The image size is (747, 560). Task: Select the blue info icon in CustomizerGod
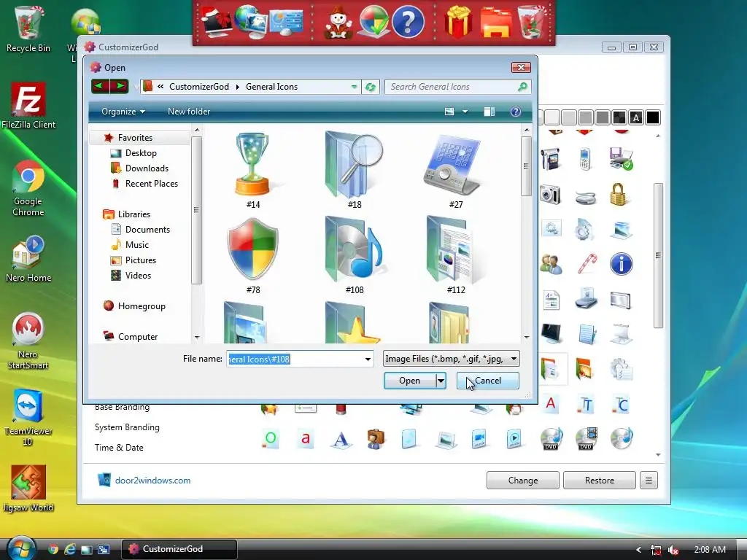(621, 264)
